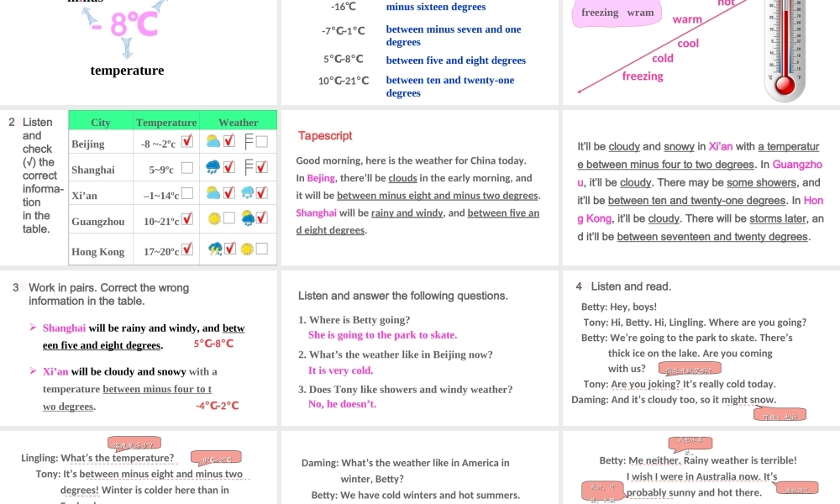Click the word 'cold' on the scale
This screenshot has height=504, width=840.
coord(663,58)
